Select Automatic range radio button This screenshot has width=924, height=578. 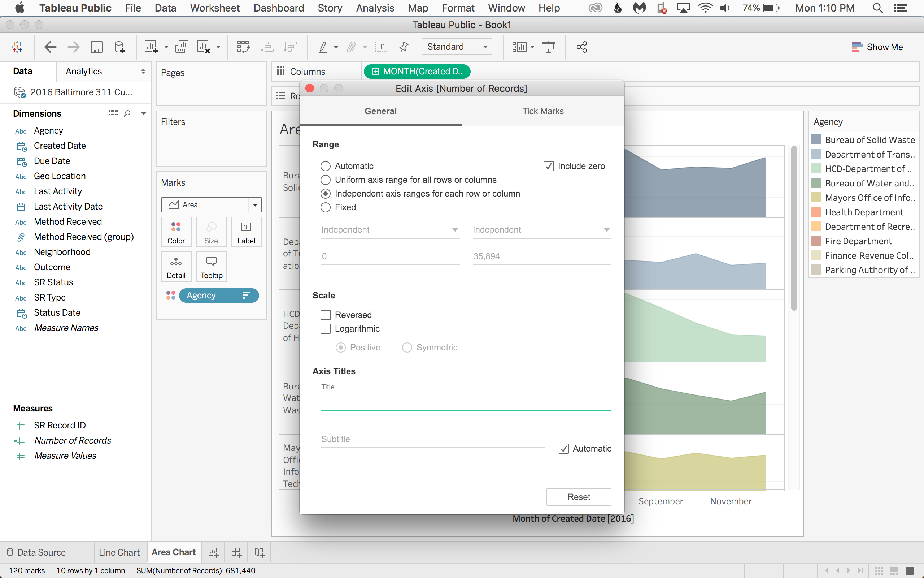coord(325,166)
